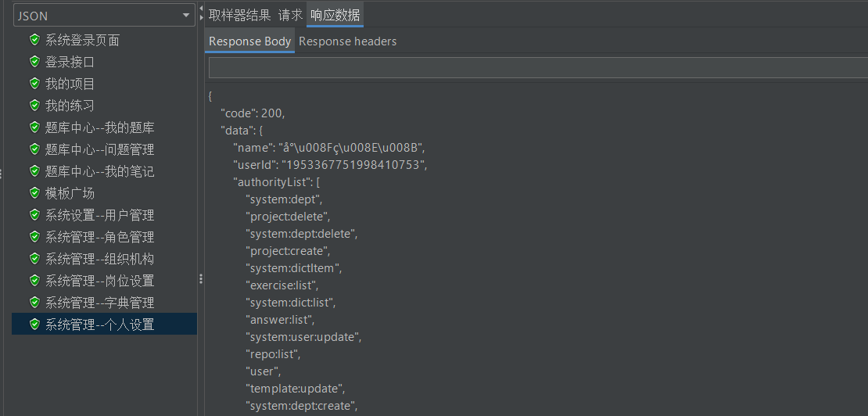The width and height of the screenshot is (868, 416).
Task: Select 题库中心--我的笔记 result row
Action: click(99, 171)
